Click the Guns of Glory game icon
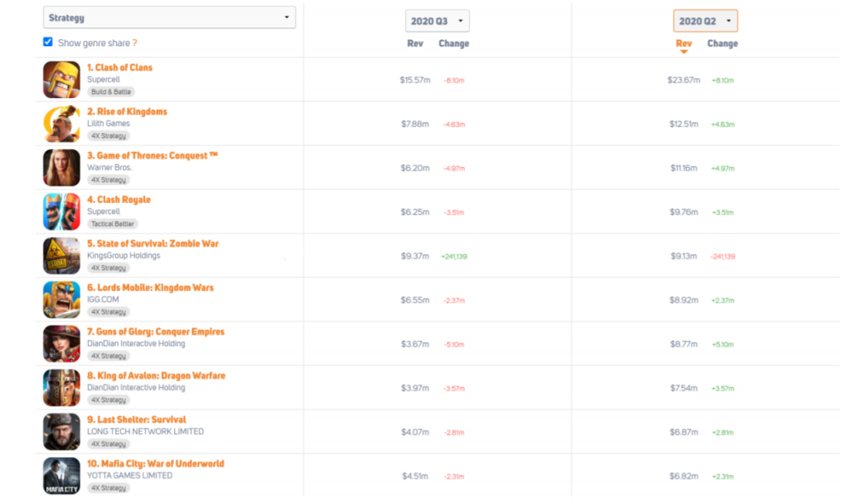Image resolution: width=847 pixels, height=504 pixels. coord(61,343)
